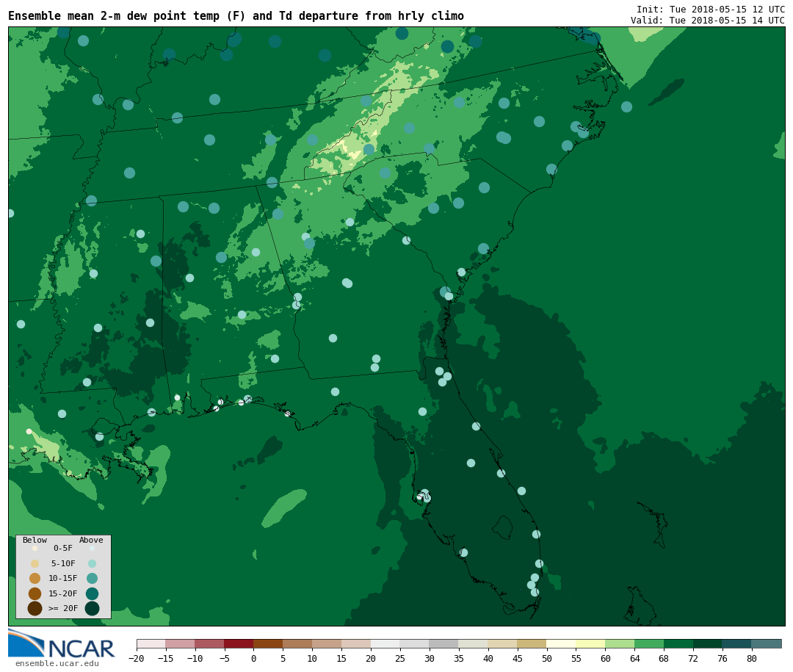Click the map title about ensemble mean dew point
Viewport: 793px width, 672px height.
(x=236, y=16)
